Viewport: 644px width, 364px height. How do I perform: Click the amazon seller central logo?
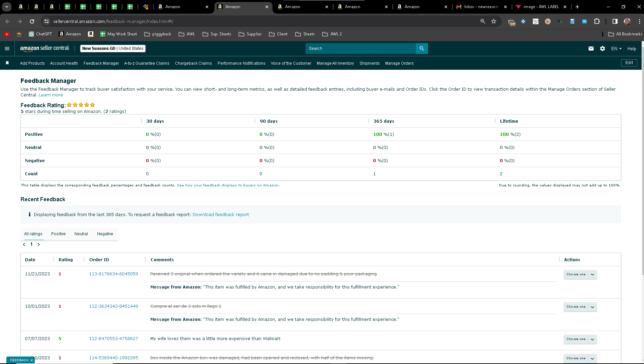(44, 49)
